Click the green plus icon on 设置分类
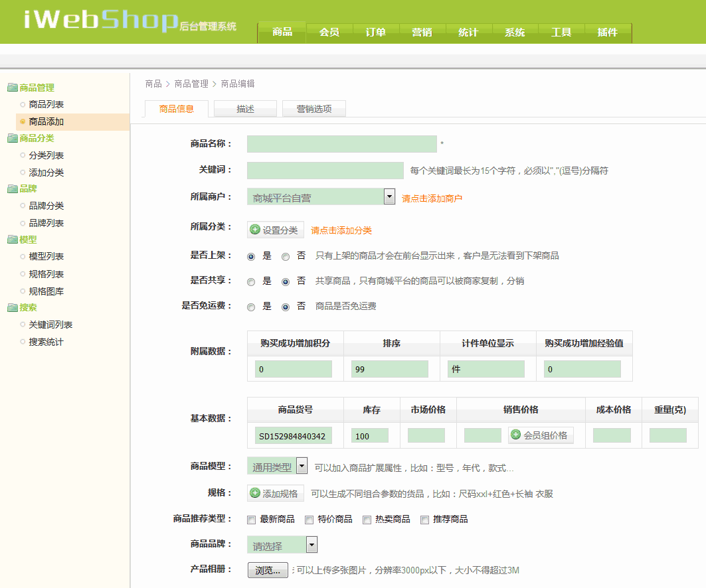This screenshot has height=588, width=706. (255, 230)
